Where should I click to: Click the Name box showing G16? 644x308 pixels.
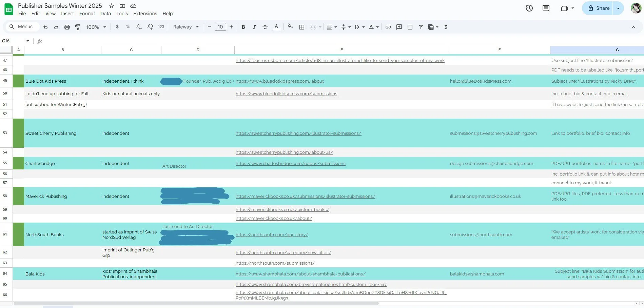pyautogui.click(x=15, y=41)
